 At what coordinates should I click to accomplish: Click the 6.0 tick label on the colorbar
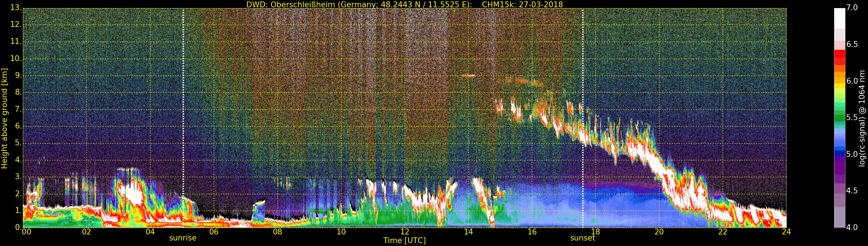pos(852,81)
